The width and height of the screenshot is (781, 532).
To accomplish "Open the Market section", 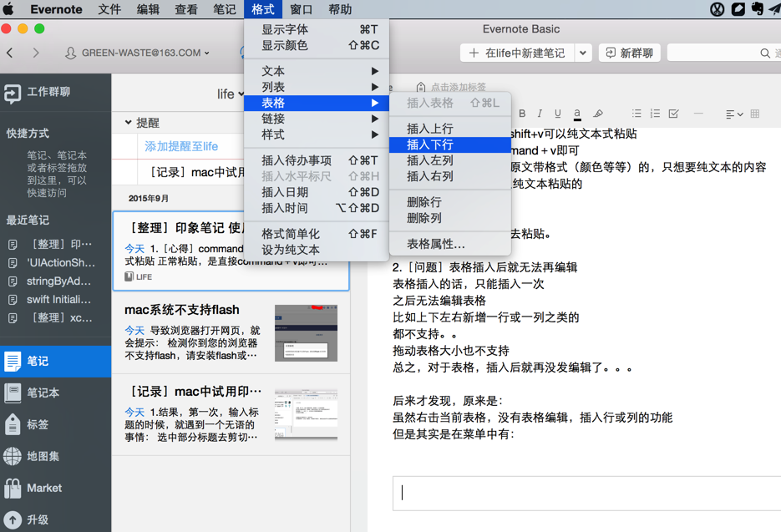I will [55, 489].
